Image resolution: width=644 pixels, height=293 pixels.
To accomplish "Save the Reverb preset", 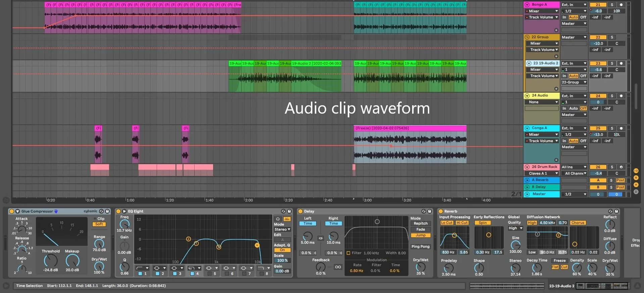I will 616,212.
